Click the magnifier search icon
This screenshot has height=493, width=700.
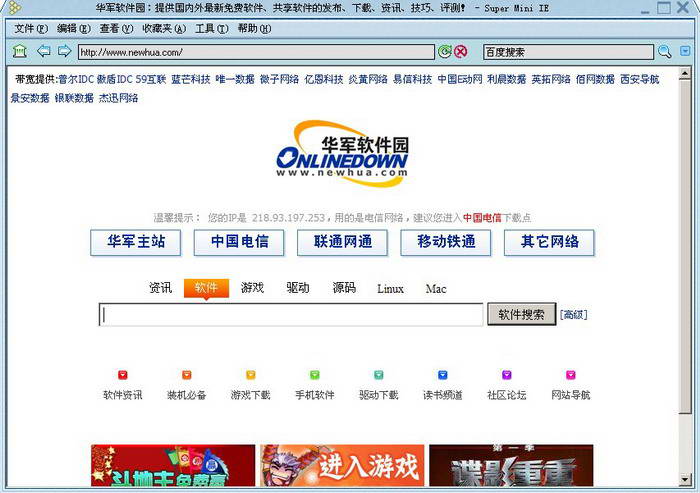664,52
